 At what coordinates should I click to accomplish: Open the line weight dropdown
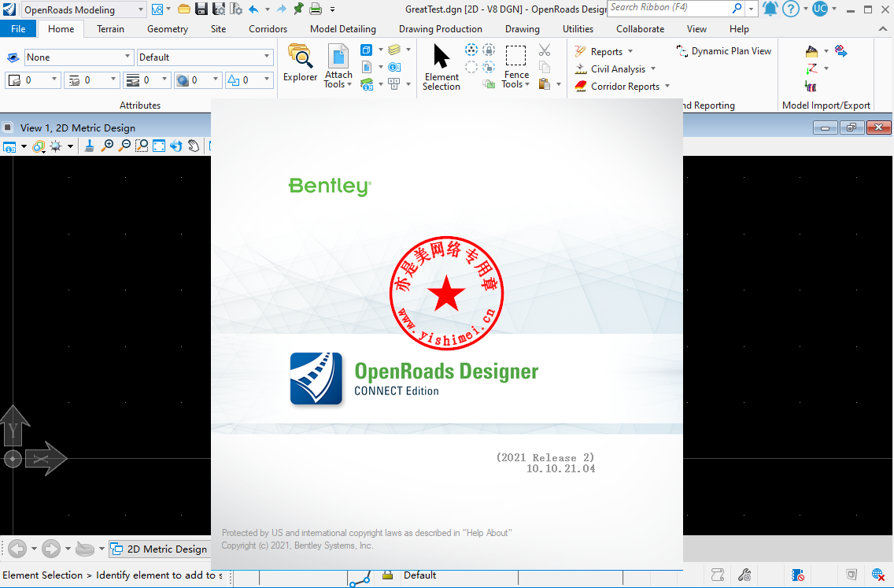coord(146,80)
